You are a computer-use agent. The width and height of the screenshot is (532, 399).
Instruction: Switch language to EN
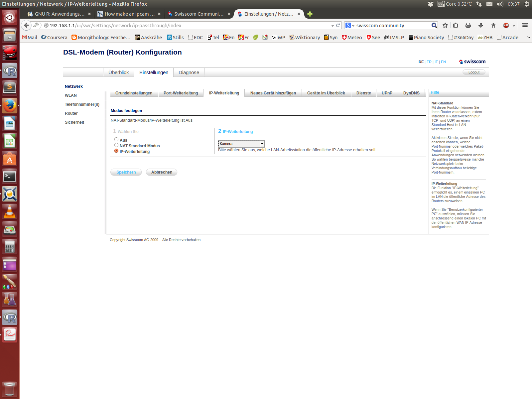click(x=443, y=62)
